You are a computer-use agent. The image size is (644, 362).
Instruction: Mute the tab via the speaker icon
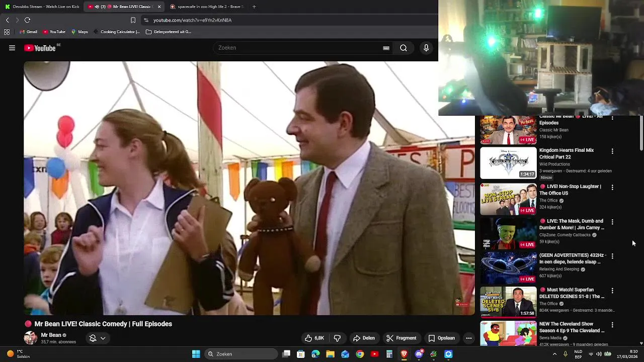pos(97,7)
